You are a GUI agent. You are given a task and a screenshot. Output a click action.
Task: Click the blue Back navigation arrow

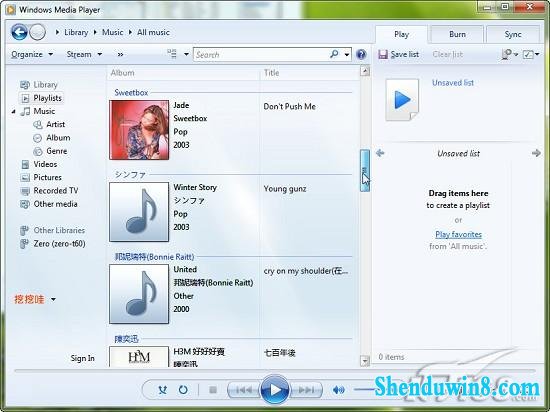(19, 32)
